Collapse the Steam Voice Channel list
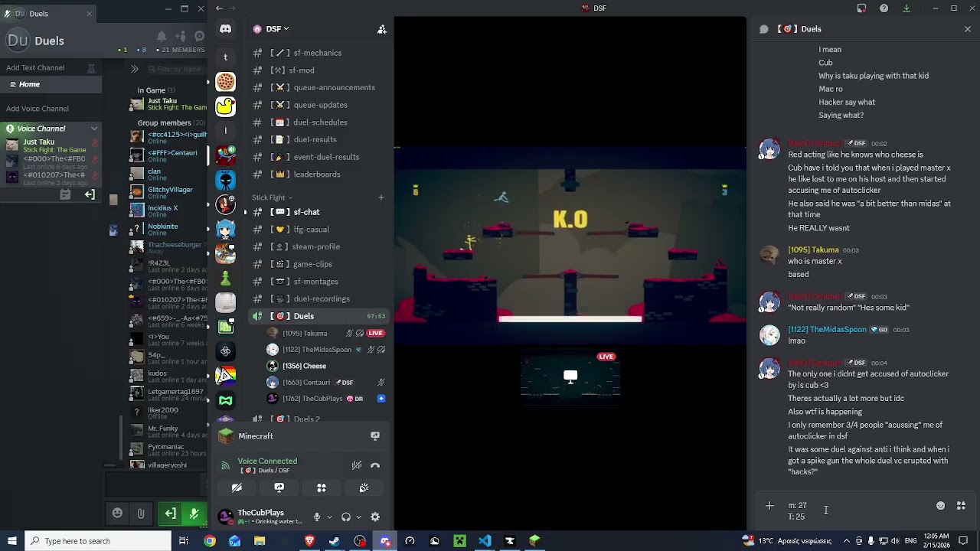Image resolution: width=980 pixels, height=551 pixels. [x=94, y=129]
